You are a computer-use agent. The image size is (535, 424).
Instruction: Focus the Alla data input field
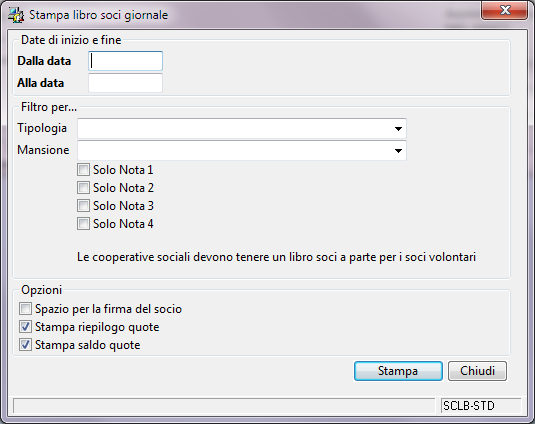coord(125,83)
